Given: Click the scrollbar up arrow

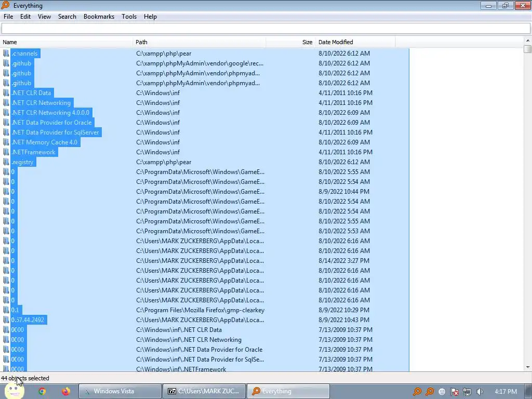Looking at the screenshot, I should 528,41.
